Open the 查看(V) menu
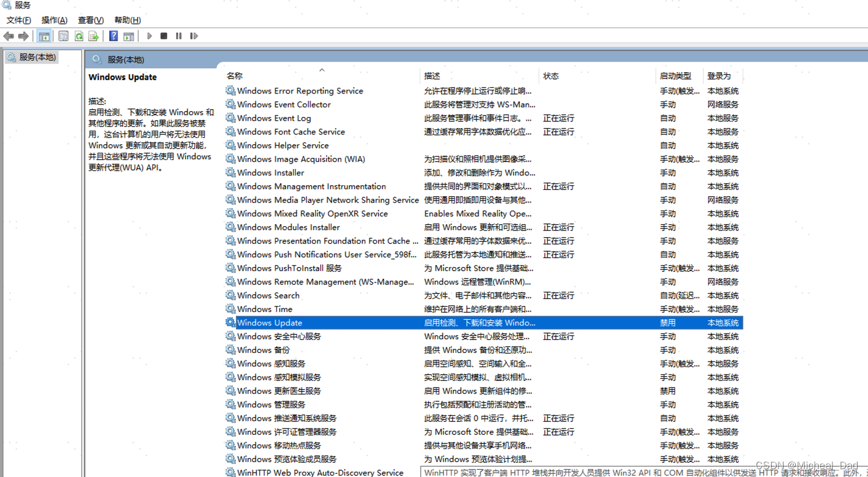 (x=91, y=20)
